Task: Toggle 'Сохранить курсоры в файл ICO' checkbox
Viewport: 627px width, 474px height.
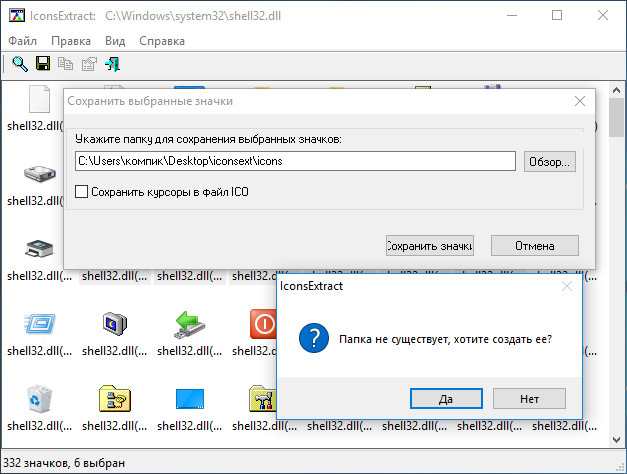Action: click(82, 192)
